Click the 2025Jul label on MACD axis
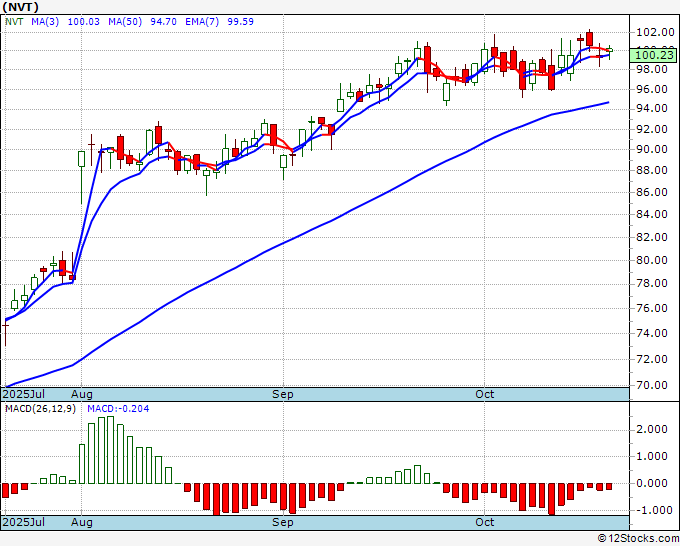Screen dimensions: 680x546 tap(24, 522)
